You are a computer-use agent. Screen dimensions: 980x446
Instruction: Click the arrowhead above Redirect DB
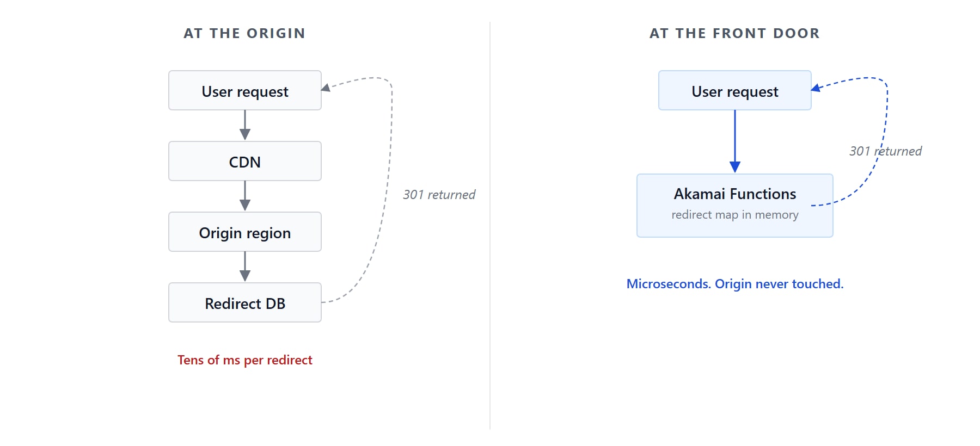pyautogui.click(x=245, y=276)
